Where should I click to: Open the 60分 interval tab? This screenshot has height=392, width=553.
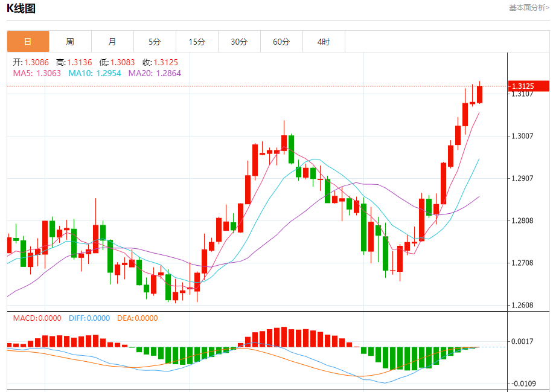tap(282, 42)
